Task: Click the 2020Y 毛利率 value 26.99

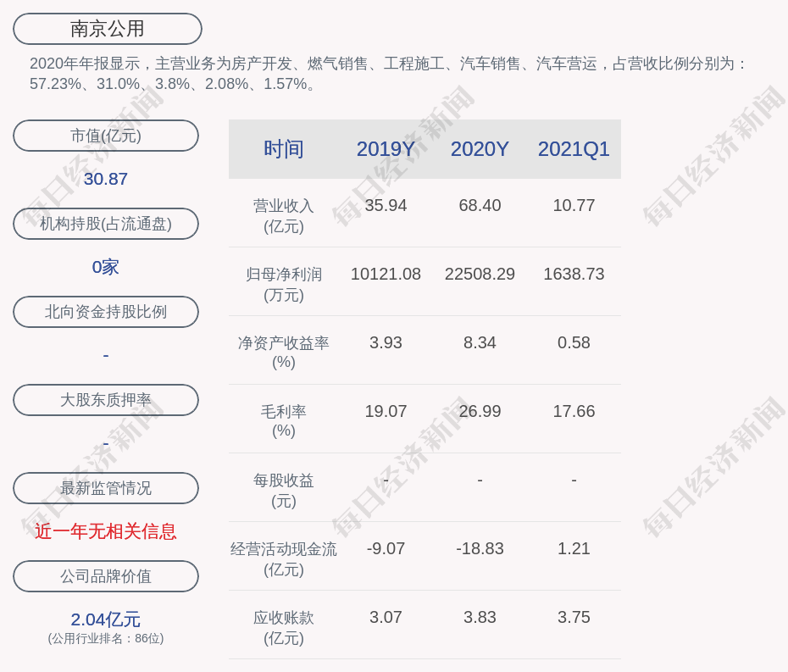Action: coord(480,411)
